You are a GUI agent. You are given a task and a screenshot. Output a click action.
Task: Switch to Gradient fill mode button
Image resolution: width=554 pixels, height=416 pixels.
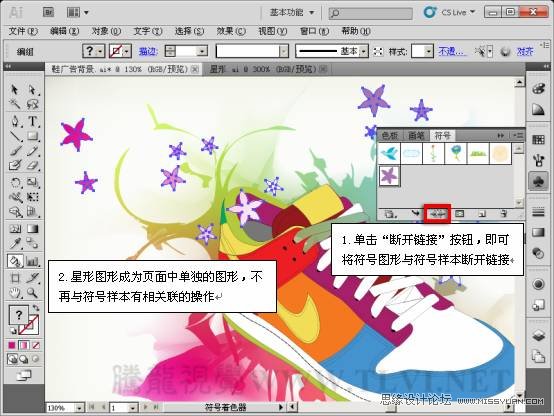tap(24, 345)
